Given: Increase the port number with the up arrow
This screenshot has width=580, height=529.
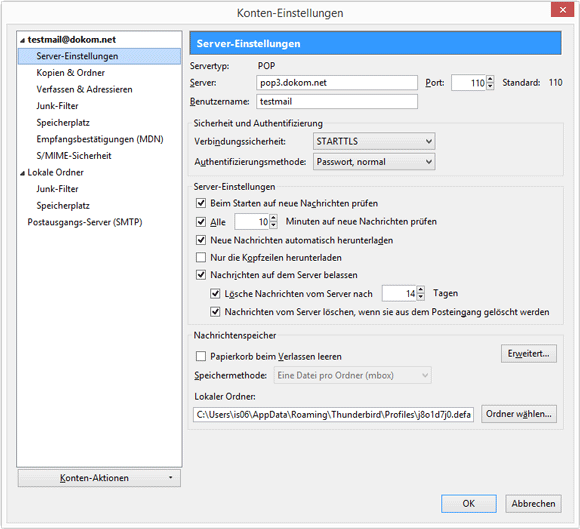Looking at the screenshot, I should click(x=490, y=79).
